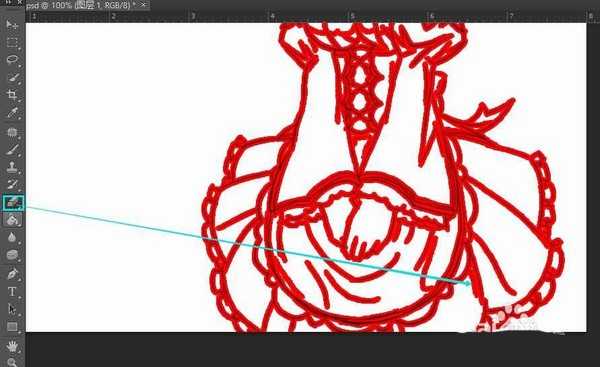Choose the Lasso tool

(12, 60)
